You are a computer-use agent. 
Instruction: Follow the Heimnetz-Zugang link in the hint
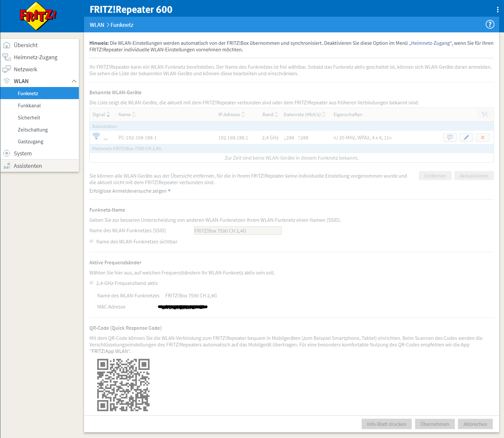(430, 43)
